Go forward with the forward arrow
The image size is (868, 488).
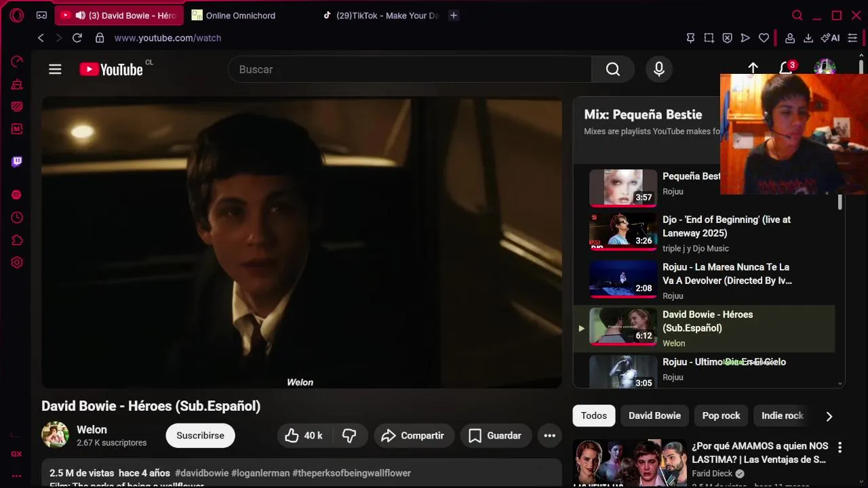pyautogui.click(x=58, y=38)
